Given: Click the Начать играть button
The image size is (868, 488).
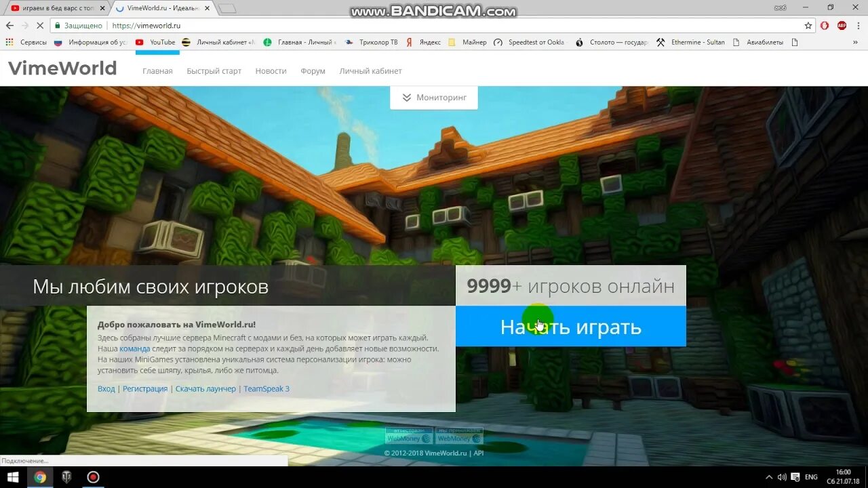Looking at the screenshot, I should tap(571, 327).
